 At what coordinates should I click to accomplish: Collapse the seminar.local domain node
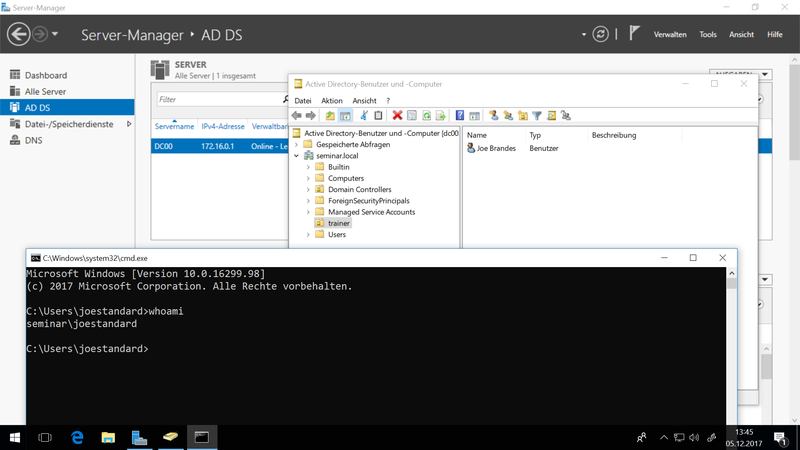pyautogui.click(x=297, y=156)
